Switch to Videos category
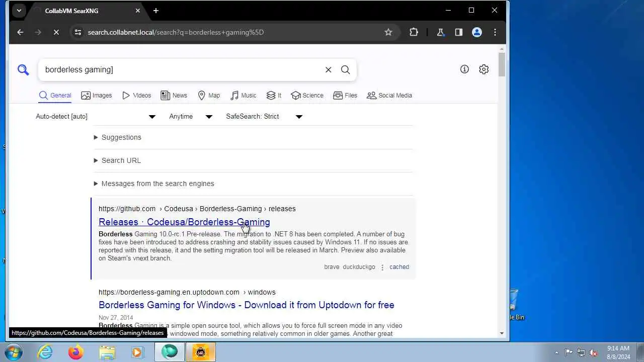This screenshot has height=362, width=644. [x=136, y=96]
